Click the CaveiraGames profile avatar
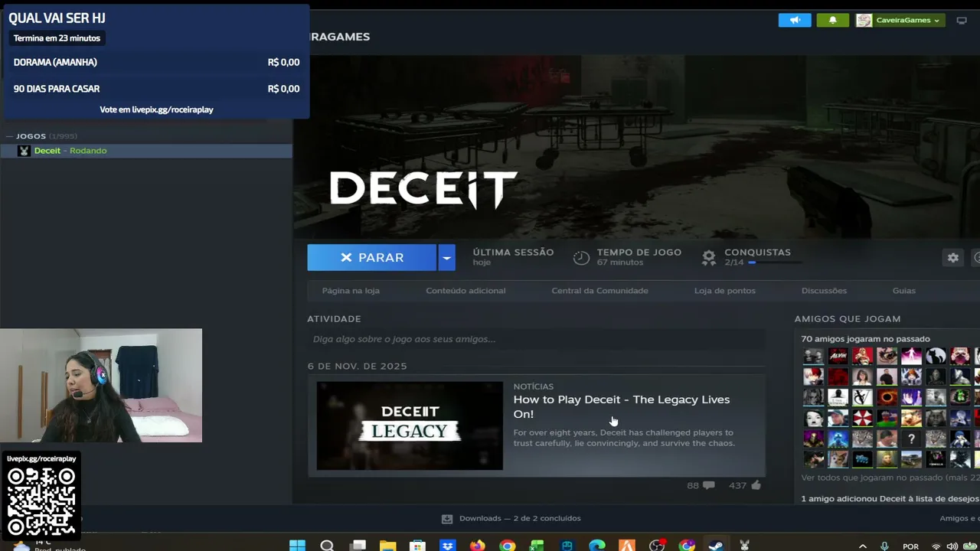Viewport: 980px width, 551px height. [864, 20]
